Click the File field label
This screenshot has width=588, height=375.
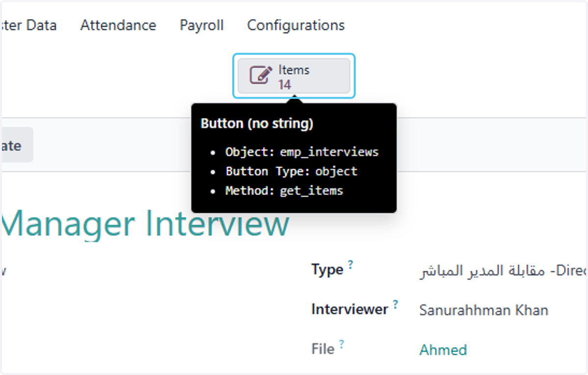tap(323, 350)
